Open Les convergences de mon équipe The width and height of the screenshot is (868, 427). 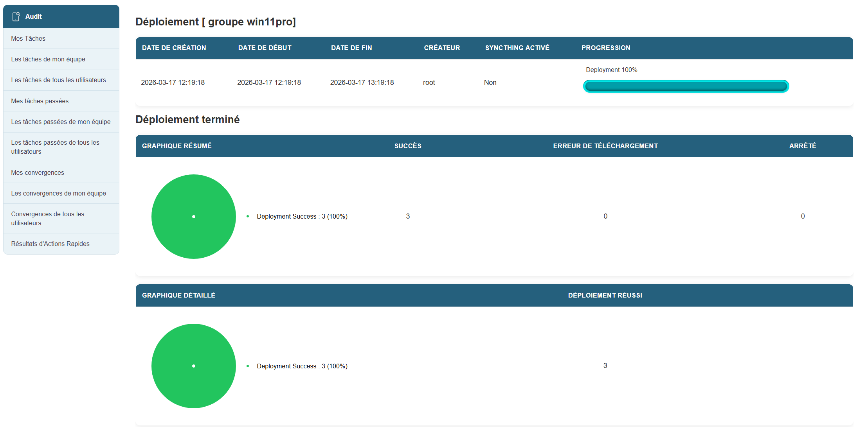click(58, 193)
